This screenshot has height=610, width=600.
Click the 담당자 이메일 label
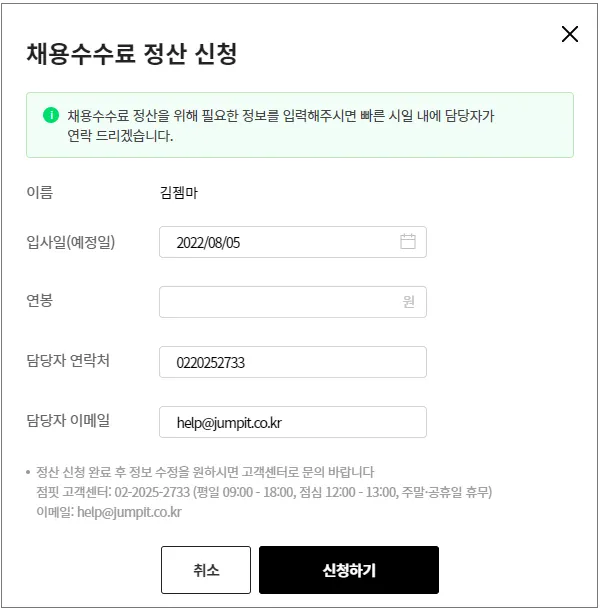tap(68, 421)
